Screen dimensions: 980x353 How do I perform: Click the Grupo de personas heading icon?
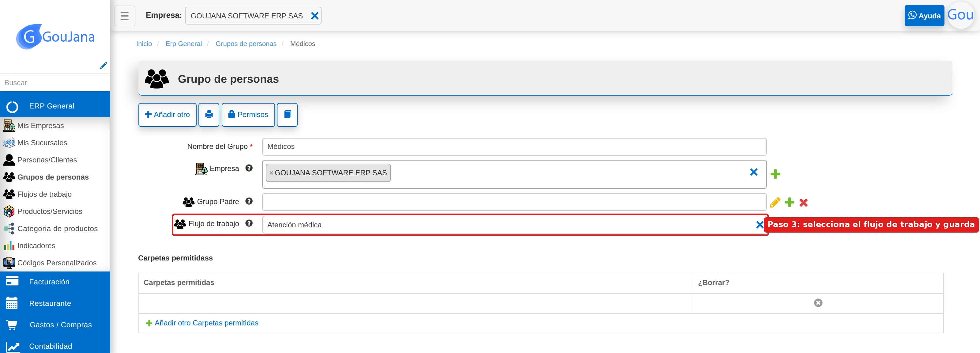click(157, 79)
